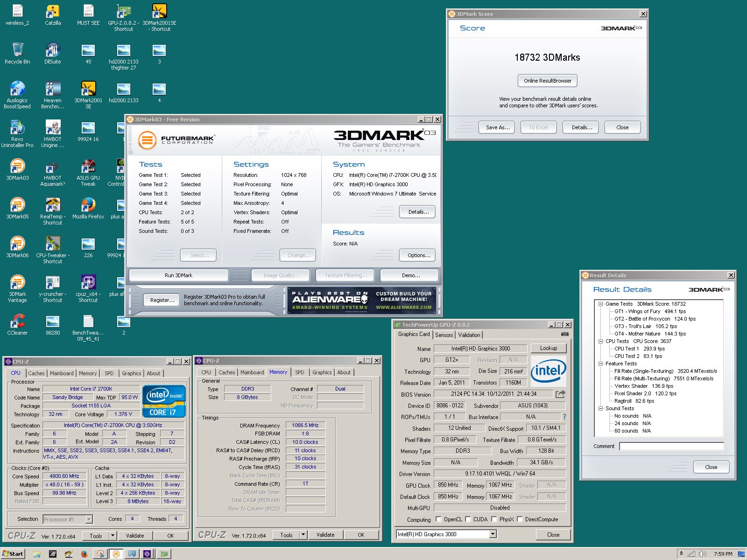747x560 pixels.
Task: Open SPD tab in the Memory CPU-Z window
Action: pos(300,372)
